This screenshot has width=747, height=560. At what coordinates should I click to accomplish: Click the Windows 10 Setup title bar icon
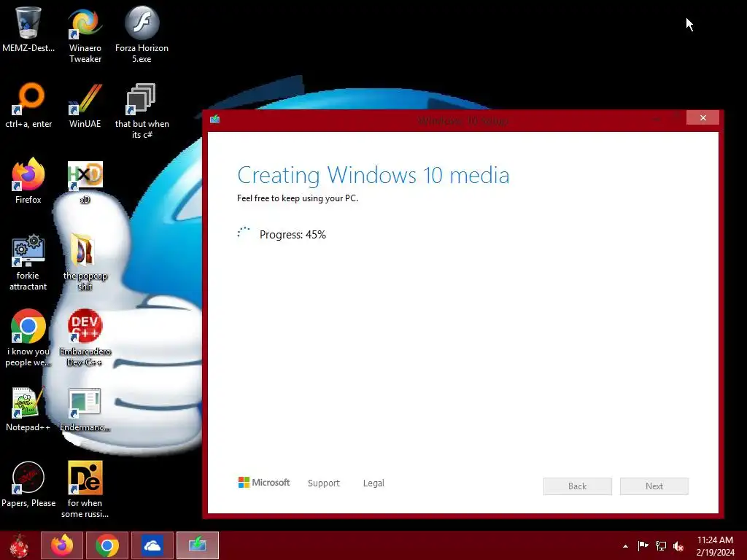coord(215,119)
